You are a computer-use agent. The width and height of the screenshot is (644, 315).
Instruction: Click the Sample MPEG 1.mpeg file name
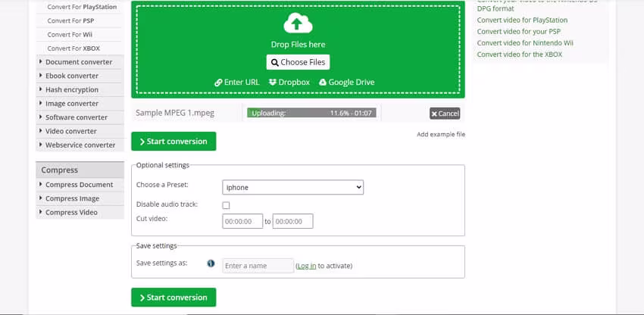(x=175, y=113)
